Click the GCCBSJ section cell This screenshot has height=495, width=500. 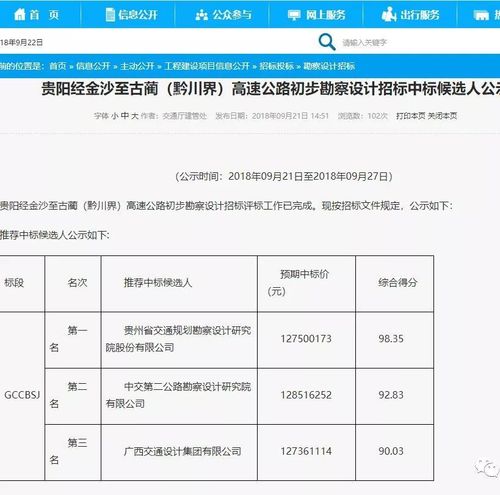pos(22,395)
